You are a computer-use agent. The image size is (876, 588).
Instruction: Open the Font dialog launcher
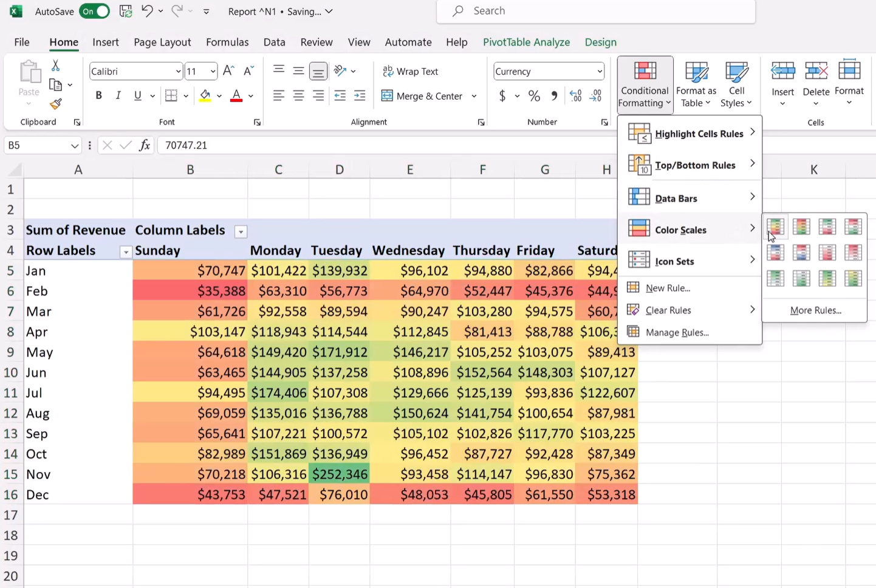click(x=257, y=123)
